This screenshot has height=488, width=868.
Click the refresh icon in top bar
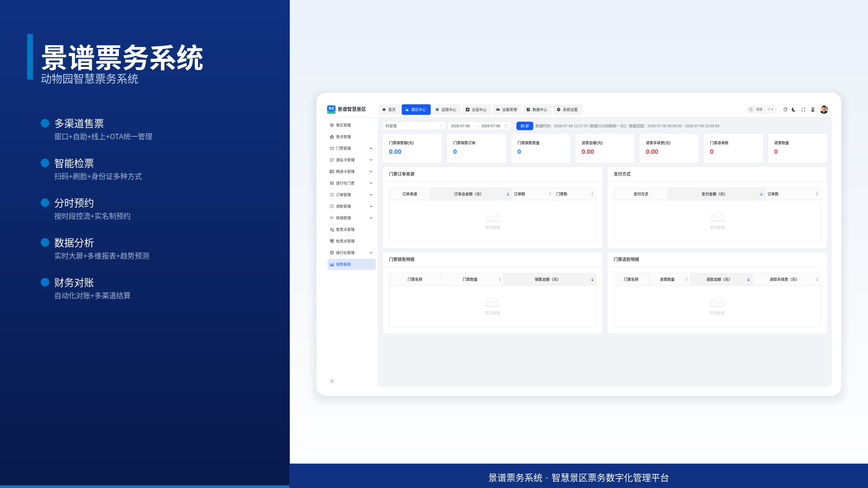(x=785, y=110)
